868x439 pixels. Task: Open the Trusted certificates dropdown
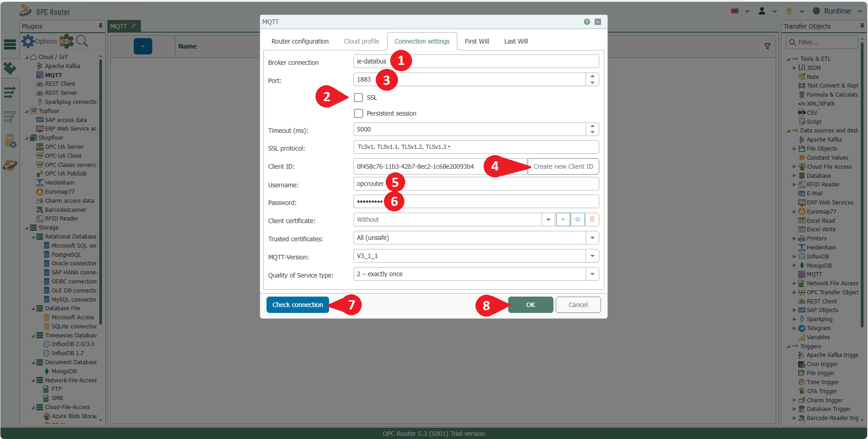click(592, 238)
